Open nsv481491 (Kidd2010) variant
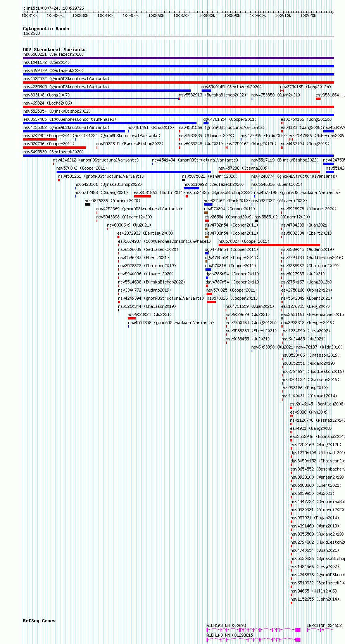This screenshot has height=644, width=345. (151, 127)
